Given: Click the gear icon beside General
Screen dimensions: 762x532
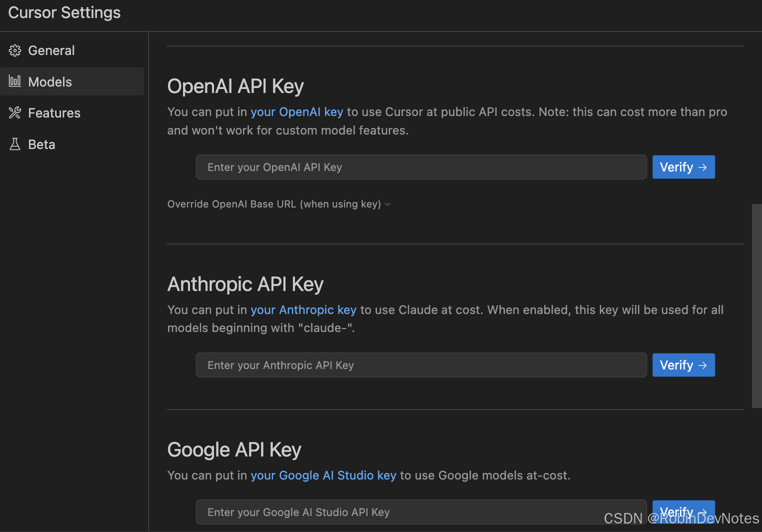Looking at the screenshot, I should pyautogui.click(x=15, y=50).
